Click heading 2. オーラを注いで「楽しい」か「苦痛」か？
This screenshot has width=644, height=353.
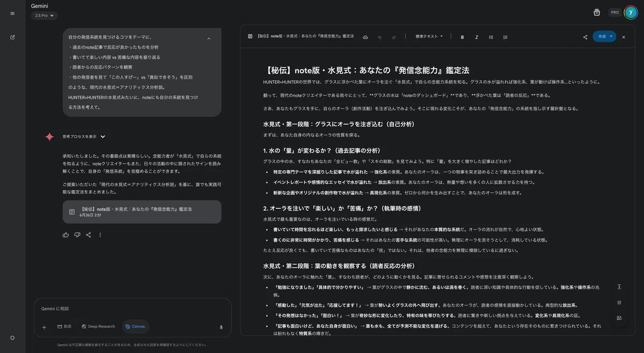pos(342,208)
